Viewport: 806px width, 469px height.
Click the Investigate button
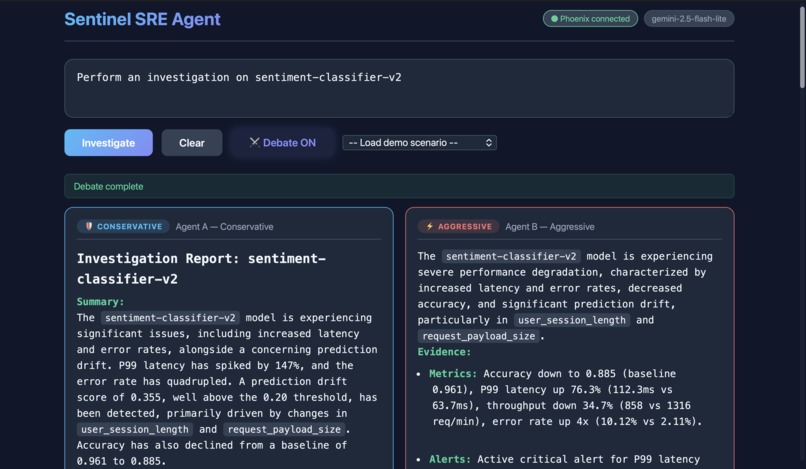pos(108,142)
